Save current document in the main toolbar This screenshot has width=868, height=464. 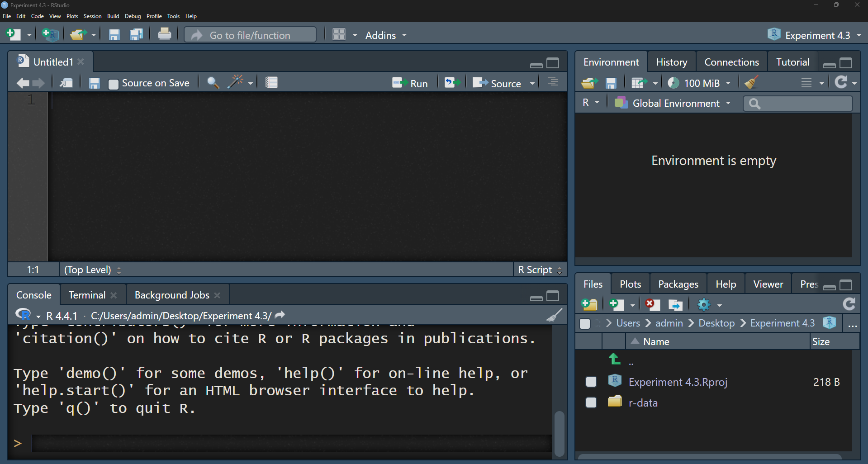pos(114,35)
